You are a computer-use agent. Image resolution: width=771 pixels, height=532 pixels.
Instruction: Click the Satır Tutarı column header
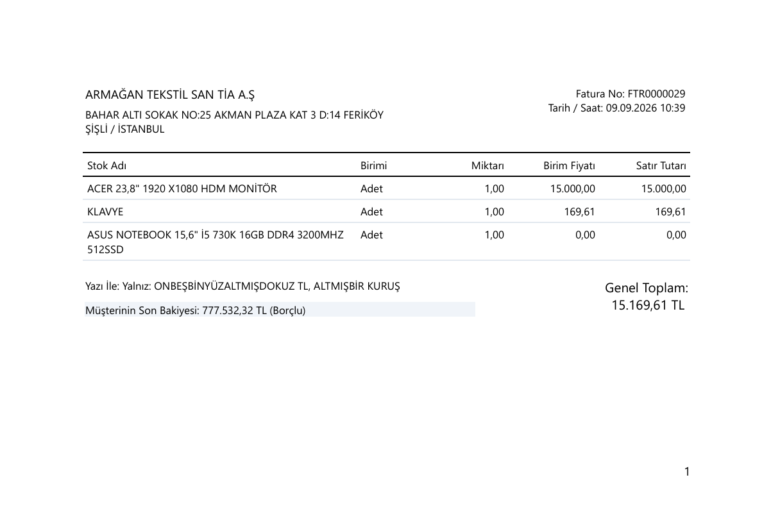tap(661, 166)
